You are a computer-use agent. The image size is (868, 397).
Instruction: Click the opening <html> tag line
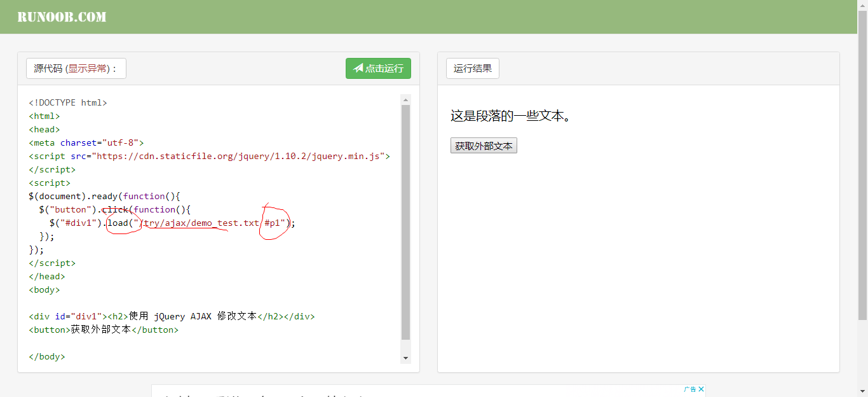[x=44, y=116]
